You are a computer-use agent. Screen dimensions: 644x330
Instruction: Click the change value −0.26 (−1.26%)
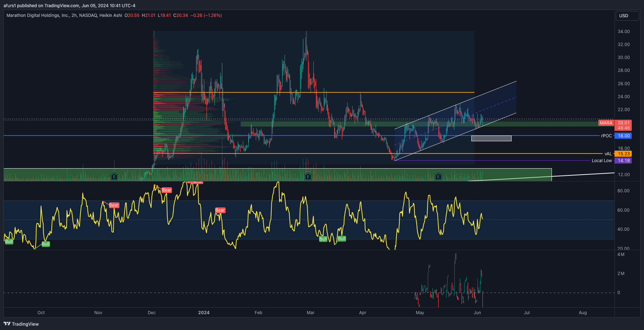tap(206, 15)
